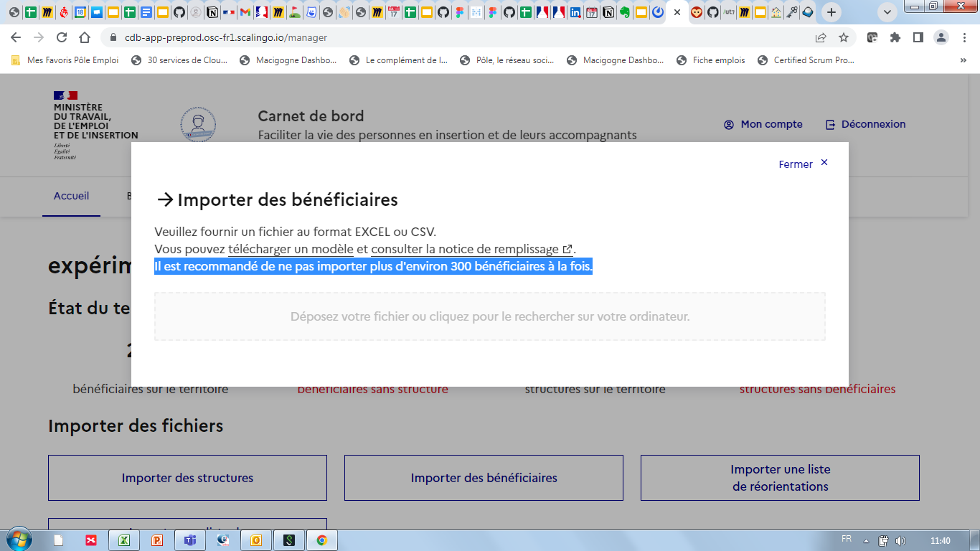Image resolution: width=980 pixels, height=551 pixels.
Task: Click the Déconnexion logout icon
Action: coord(829,123)
